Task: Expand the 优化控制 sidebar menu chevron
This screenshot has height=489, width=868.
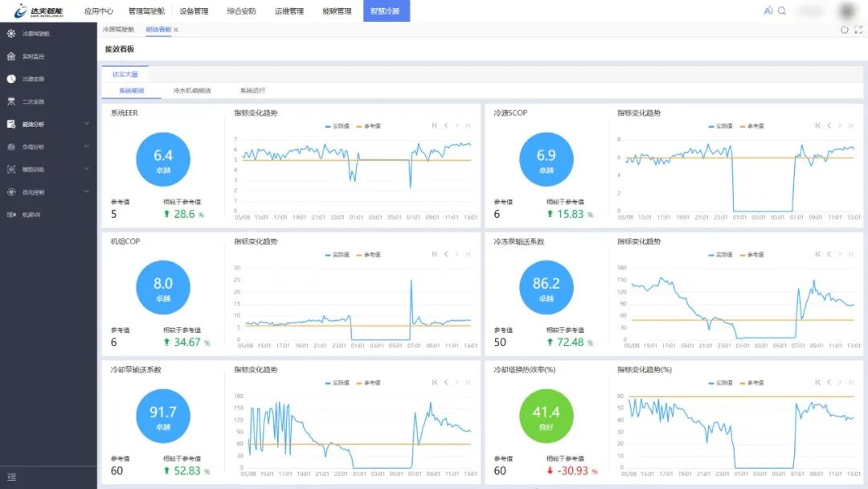Action: pyautogui.click(x=86, y=192)
